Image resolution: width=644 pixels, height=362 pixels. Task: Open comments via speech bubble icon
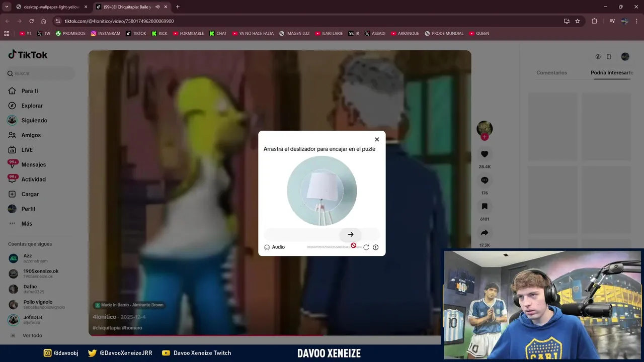click(485, 180)
